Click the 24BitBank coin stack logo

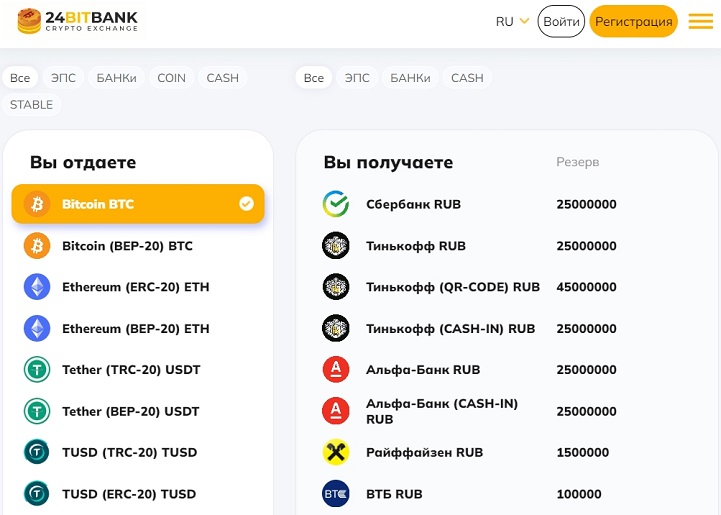pyautogui.click(x=29, y=21)
